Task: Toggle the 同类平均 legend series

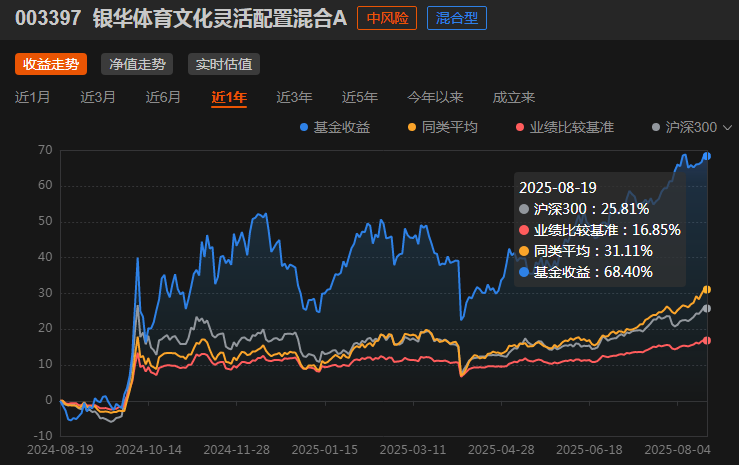Action: click(443, 127)
